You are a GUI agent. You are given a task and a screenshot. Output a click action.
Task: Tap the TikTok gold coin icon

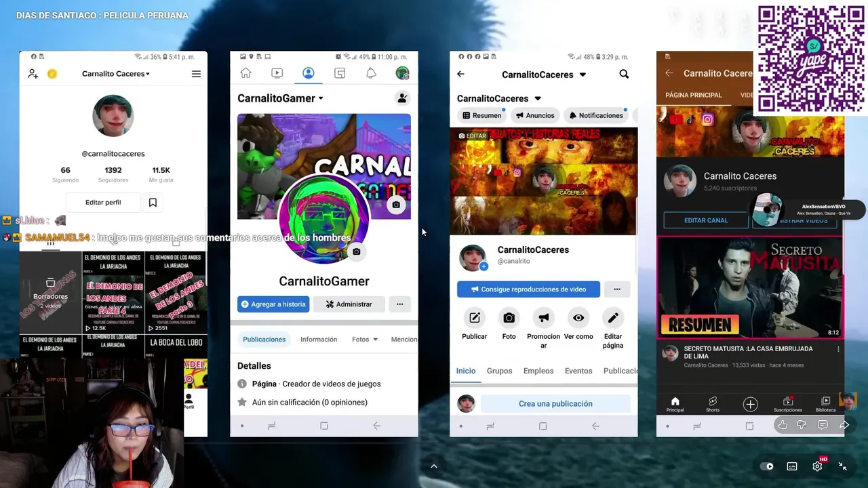click(52, 74)
